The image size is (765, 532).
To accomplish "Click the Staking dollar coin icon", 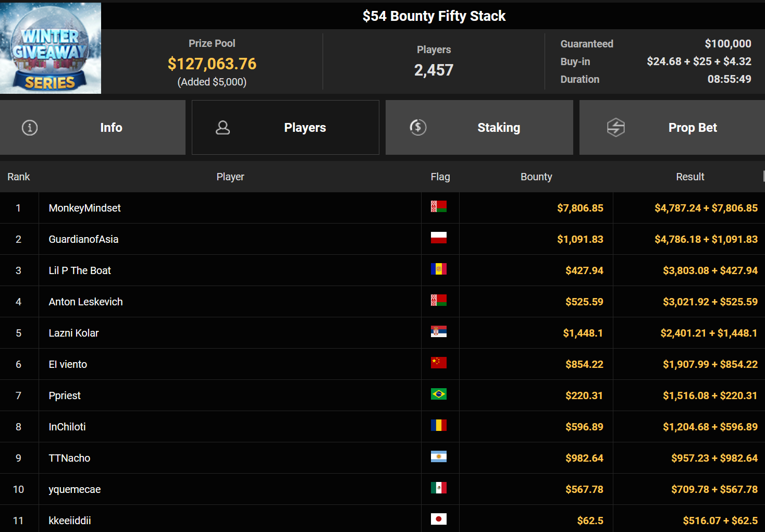I will click(x=418, y=128).
